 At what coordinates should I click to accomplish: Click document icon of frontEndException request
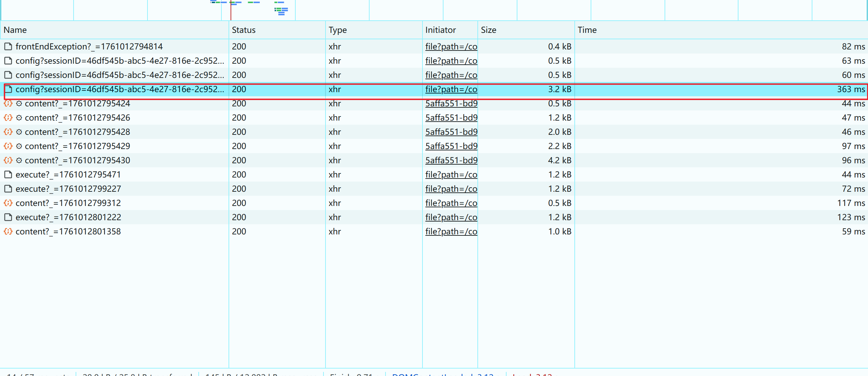(8, 46)
